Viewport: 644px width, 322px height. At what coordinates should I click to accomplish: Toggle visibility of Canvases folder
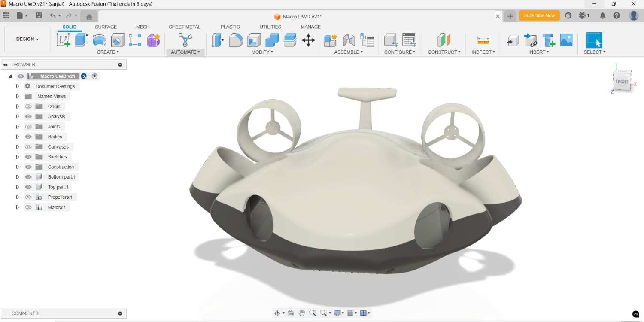pyautogui.click(x=28, y=147)
